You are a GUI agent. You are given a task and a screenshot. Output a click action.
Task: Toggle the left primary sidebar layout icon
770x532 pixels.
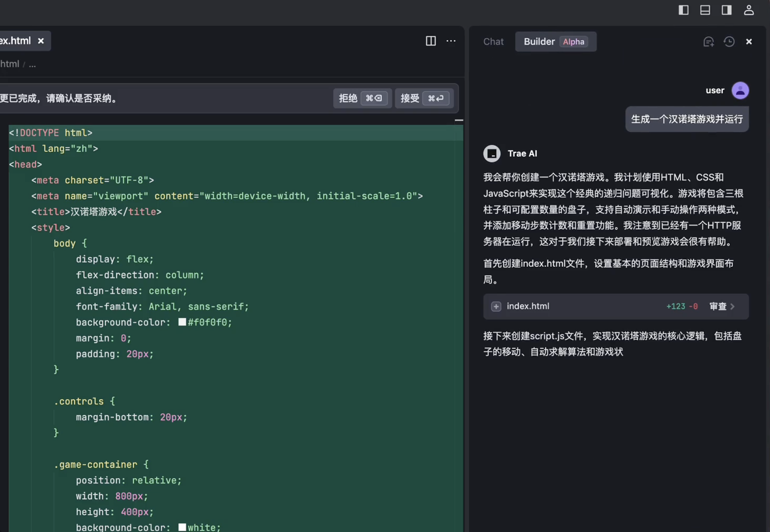683,10
